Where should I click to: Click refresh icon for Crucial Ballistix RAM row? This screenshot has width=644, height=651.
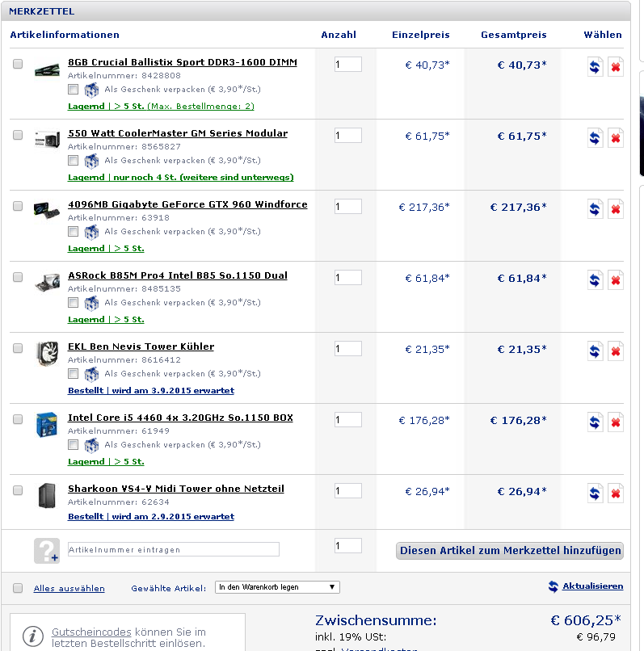pos(595,67)
